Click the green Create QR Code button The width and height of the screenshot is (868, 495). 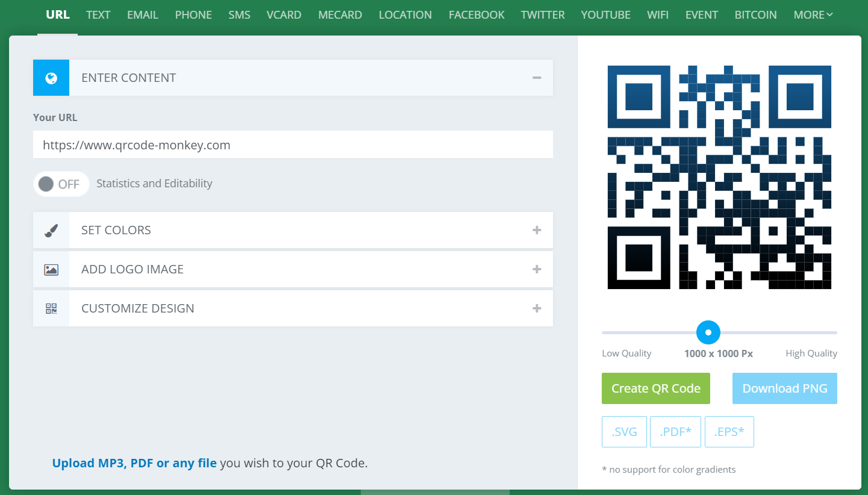point(656,388)
